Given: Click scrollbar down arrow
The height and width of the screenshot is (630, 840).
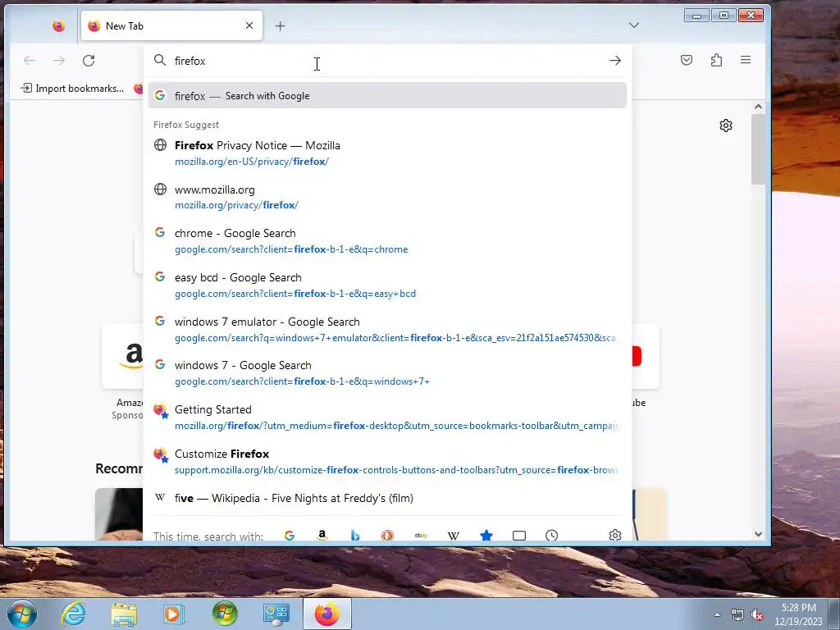Looking at the screenshot, I should 758,533.
